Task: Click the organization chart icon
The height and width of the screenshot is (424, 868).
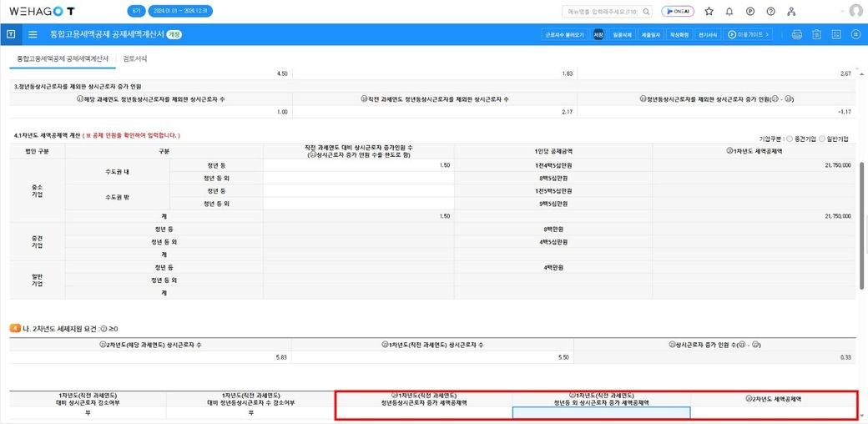Action: 791,11
